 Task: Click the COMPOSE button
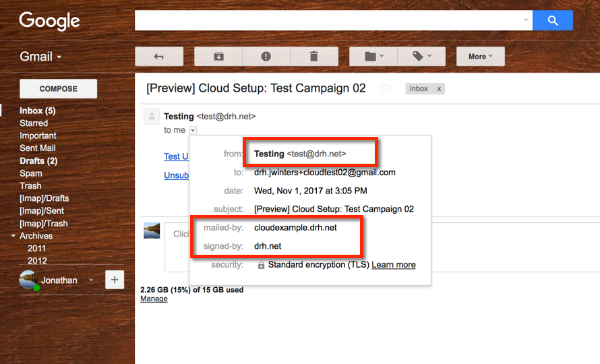[x=58, y=89]
